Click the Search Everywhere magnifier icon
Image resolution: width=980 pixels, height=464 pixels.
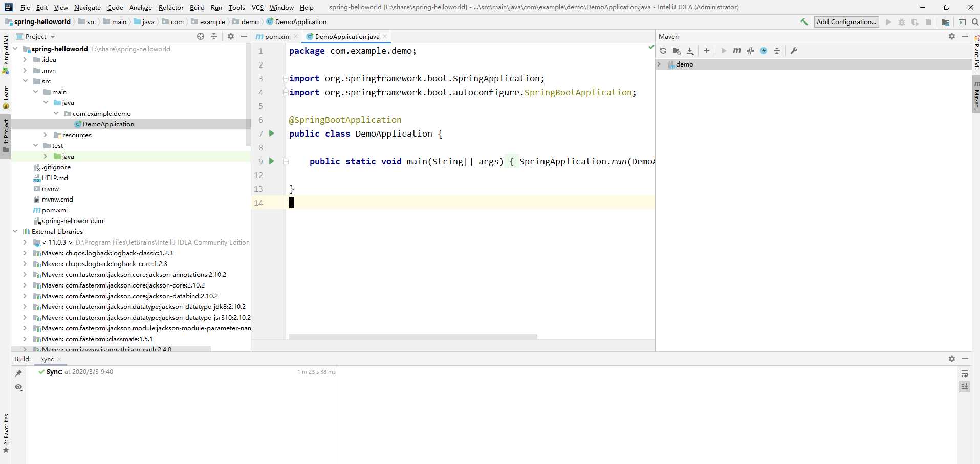(975, 22)
